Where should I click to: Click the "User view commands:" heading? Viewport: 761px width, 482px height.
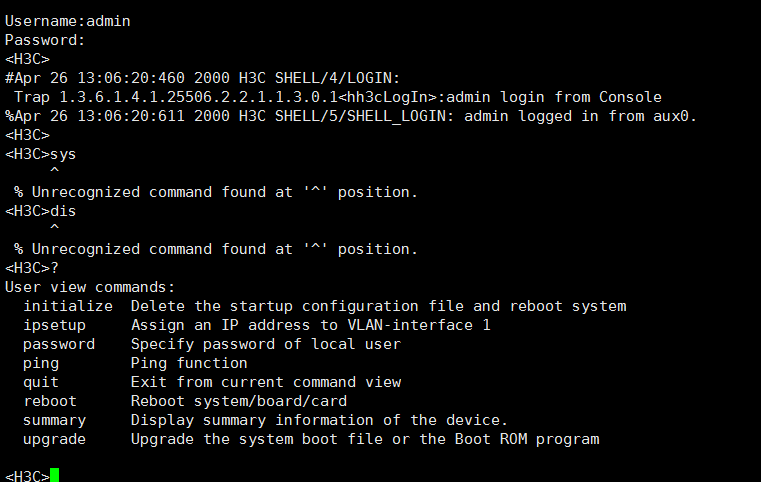coord(90,287)
